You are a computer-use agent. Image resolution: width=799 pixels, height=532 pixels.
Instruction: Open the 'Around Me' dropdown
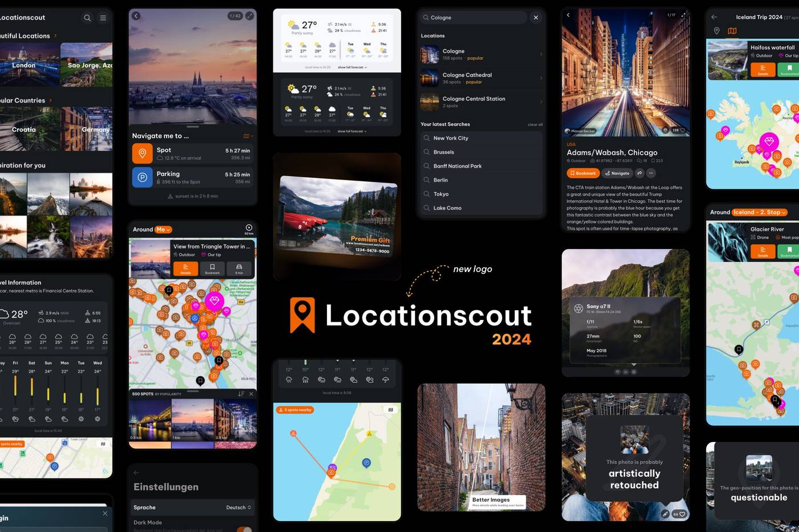coord(163,230)
